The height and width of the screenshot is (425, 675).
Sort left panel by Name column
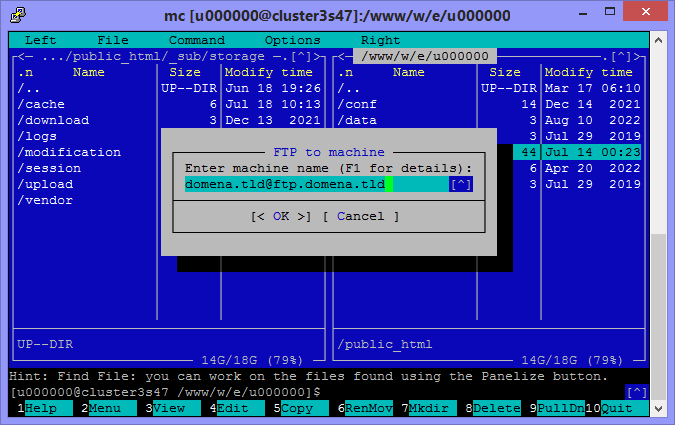89,72
